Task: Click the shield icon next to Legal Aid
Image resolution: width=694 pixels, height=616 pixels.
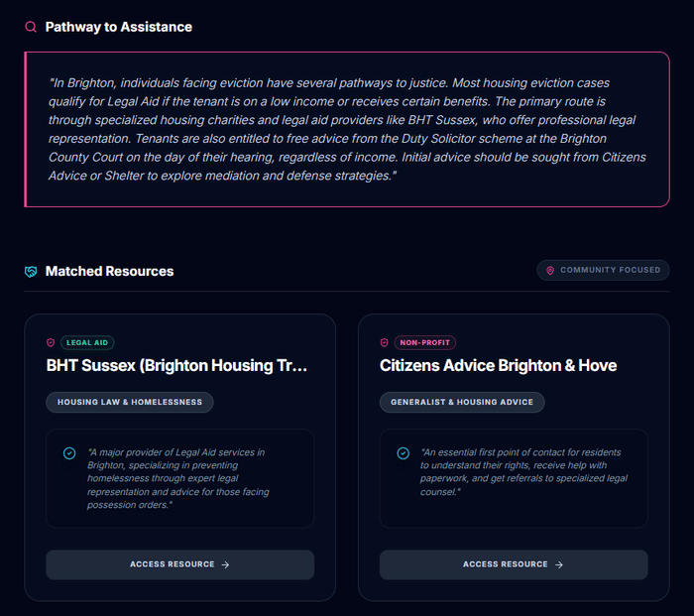Action: point(51,342)
